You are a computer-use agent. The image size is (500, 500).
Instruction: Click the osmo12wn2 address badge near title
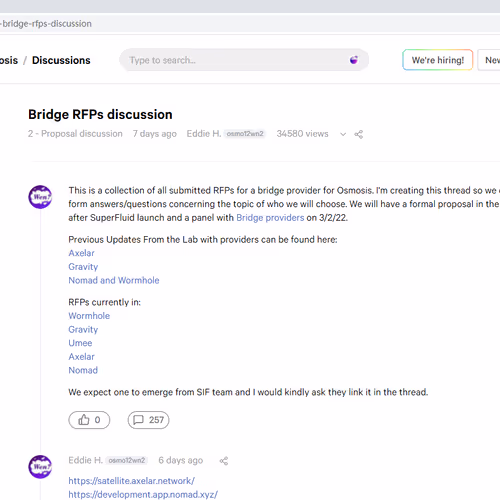click(245, 134)
